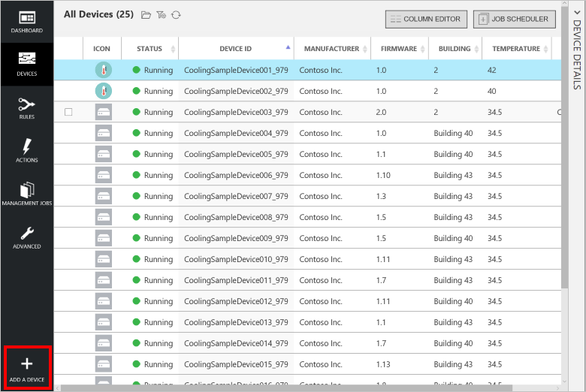Viewport: 586px width, 392px height.
Task: Click Running status of CoolingSampleDevice005_979
Action: tap(153, 154)
